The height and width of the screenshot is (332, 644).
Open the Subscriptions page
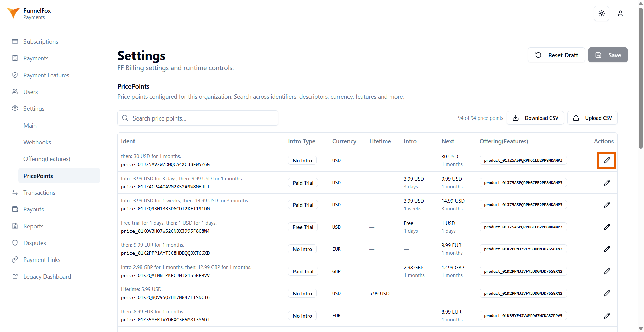tap(41, 42)
